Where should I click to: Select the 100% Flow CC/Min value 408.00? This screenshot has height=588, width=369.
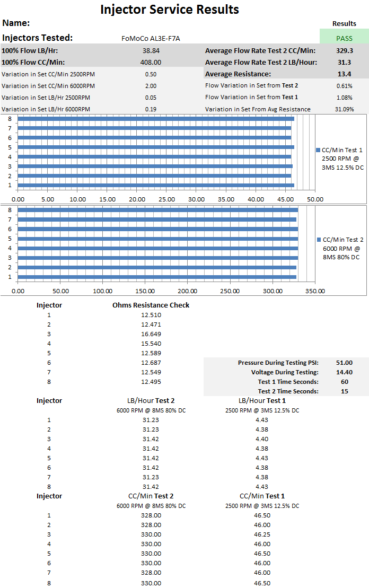(x=151, y=62)
